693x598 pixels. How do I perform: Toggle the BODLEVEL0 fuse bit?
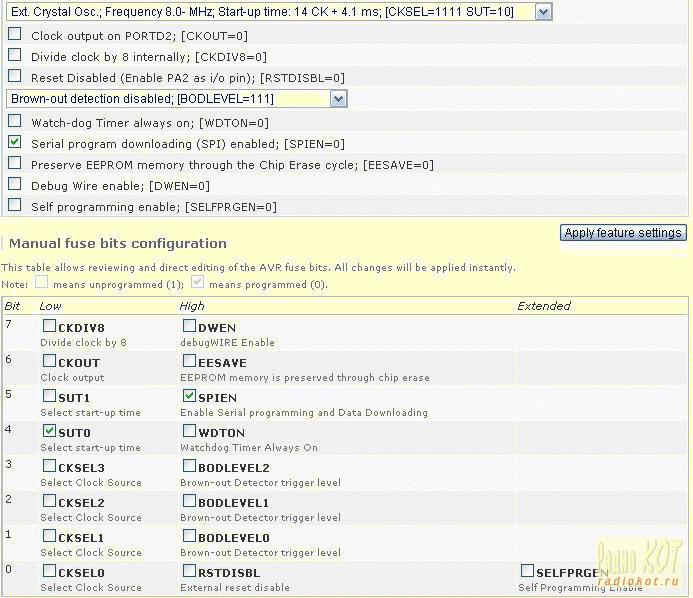pyautogui.click(x=189, y=536)
